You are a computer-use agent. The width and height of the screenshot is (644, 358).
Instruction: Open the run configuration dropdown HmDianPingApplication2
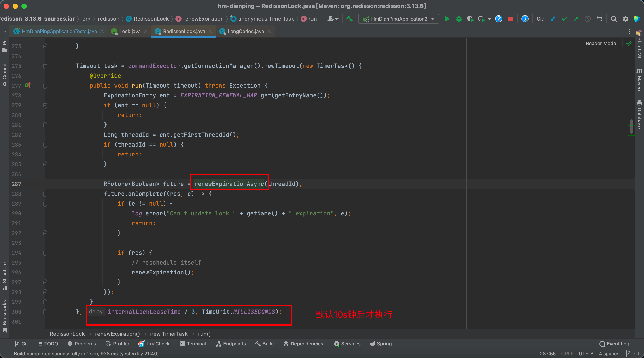pyautogui.click(x=398, y=19)
